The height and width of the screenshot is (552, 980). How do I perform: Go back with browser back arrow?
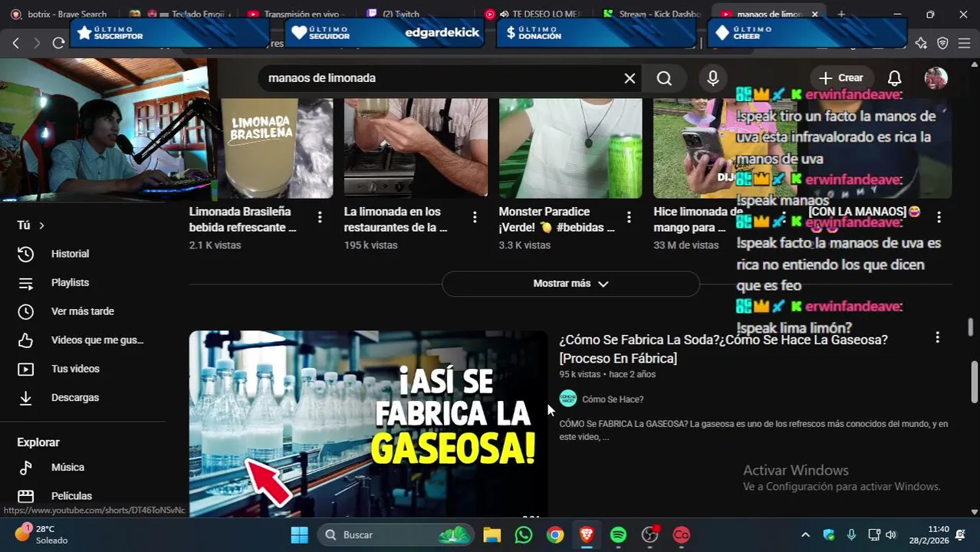pyautogui.click(x=15, y=43)
